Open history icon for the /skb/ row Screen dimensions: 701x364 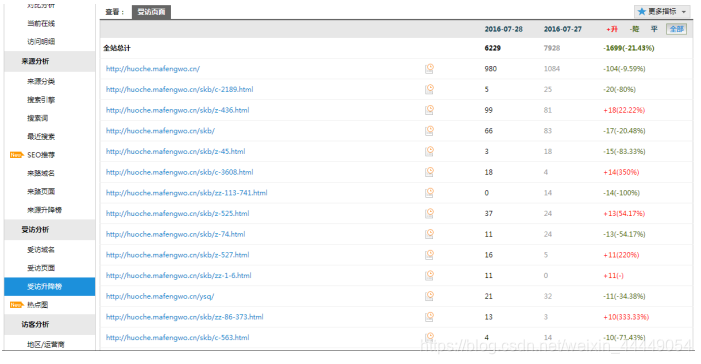429,131
